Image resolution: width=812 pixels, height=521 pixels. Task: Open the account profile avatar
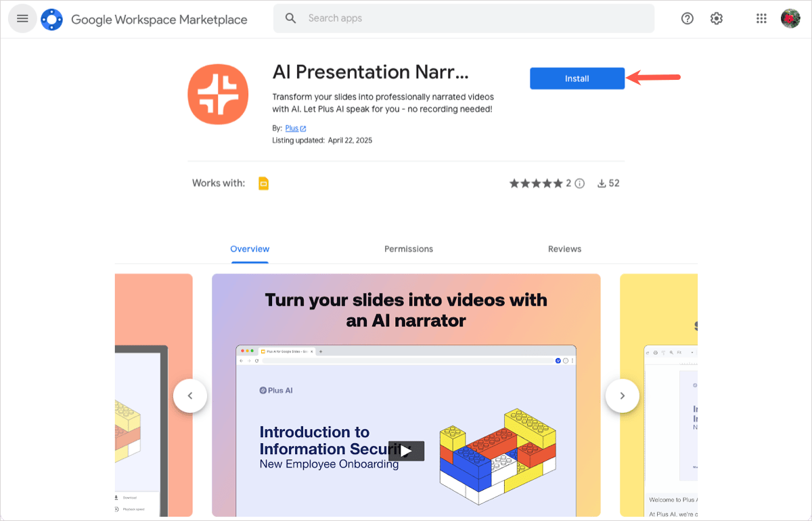coord(790,19)
